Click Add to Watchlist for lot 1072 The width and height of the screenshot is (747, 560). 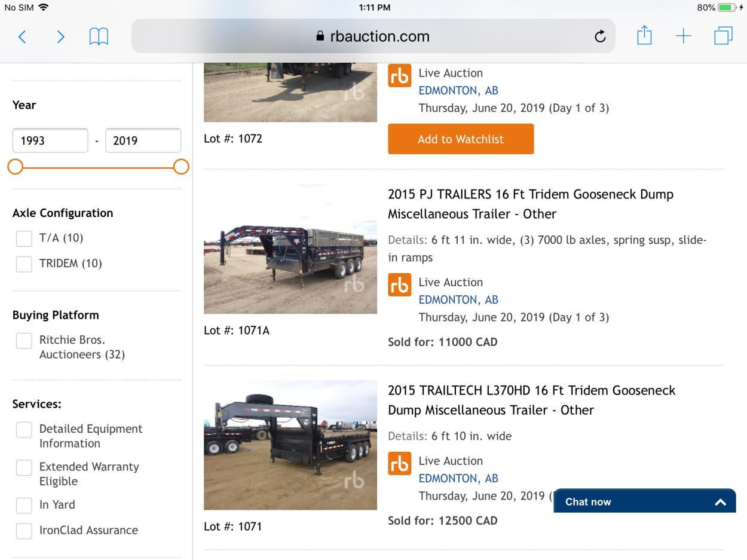click(460, 139)
